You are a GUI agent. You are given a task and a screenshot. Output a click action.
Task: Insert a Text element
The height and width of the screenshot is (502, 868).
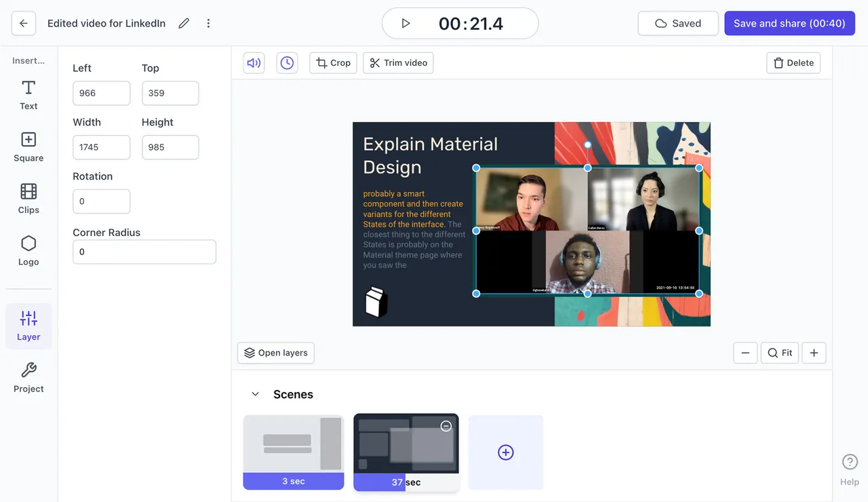(x=28, y=95)
